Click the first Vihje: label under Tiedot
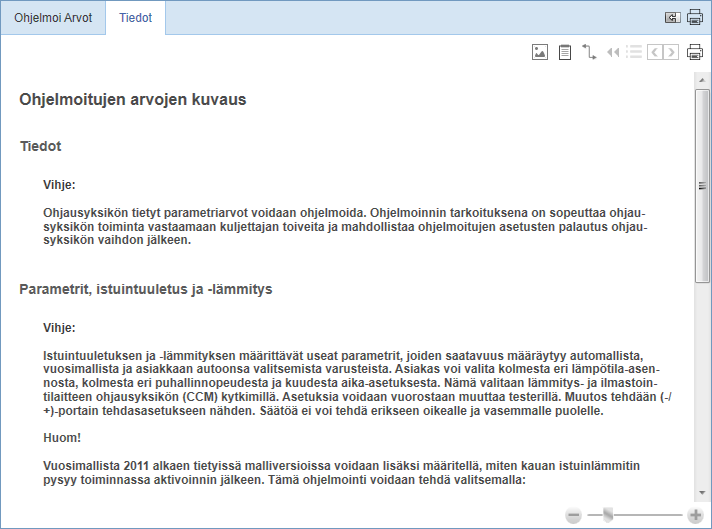Screen dimensions: 712x529 59,185
